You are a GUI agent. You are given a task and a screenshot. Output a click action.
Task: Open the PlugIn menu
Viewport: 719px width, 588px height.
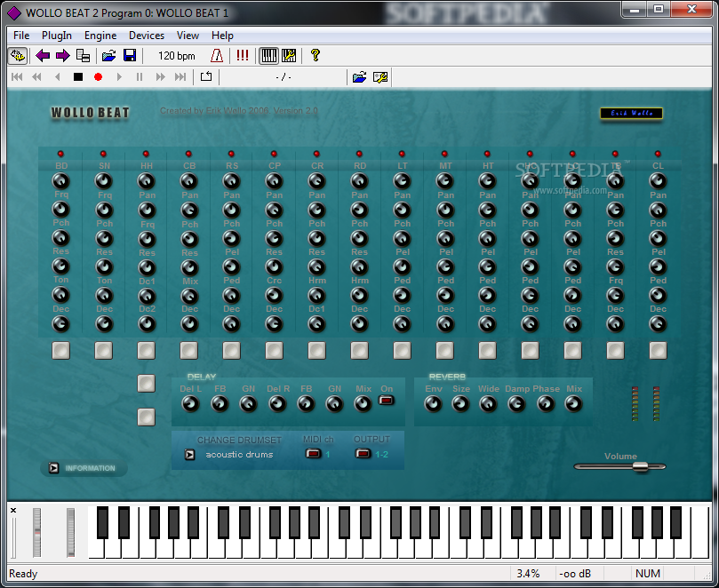click(x=56, y=36)
